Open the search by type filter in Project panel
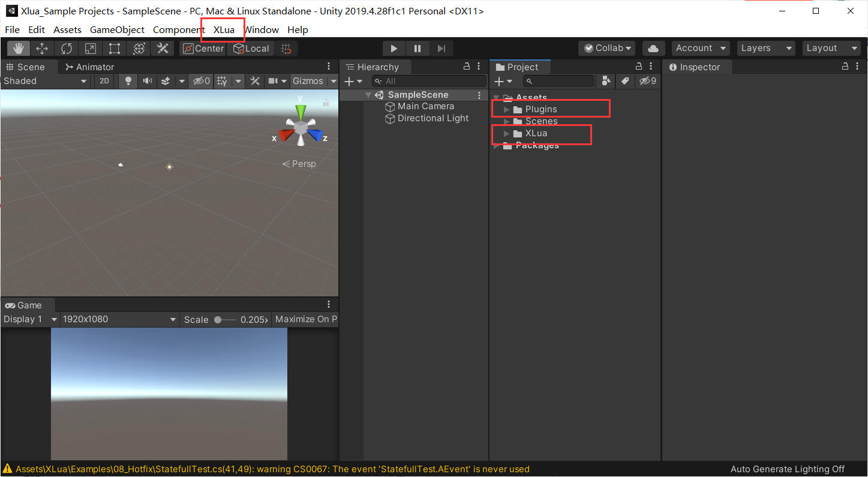 click(606, 81)
